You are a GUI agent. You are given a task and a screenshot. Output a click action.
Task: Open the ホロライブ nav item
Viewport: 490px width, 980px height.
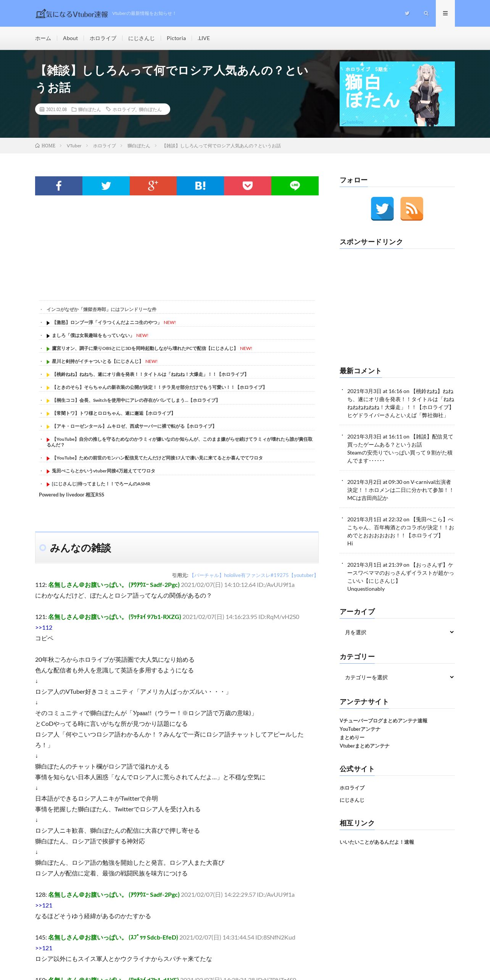[103, 38]
